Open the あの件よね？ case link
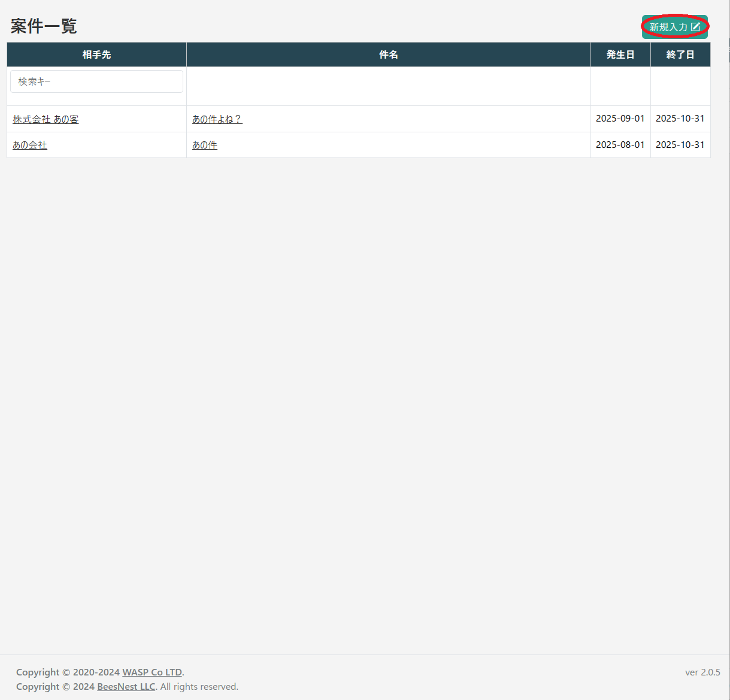Viewport: 730px width, 700px height. pyautogui.click(x=217, y=119)
